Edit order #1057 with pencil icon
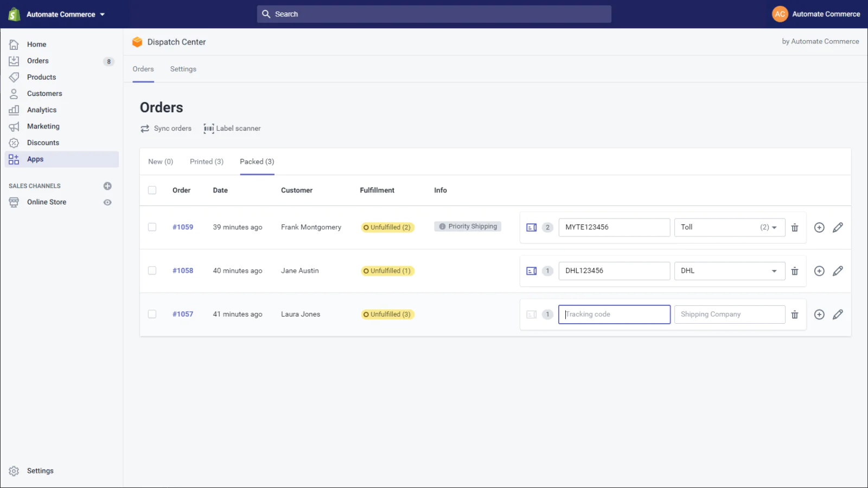Viewport: 868px width, 488px height. coord(838,314)
